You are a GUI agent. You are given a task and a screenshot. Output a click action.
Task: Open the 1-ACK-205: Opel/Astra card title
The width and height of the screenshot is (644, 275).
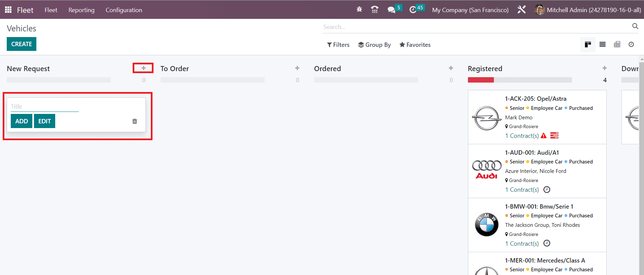pyautogui.click(x=536, y=99)
